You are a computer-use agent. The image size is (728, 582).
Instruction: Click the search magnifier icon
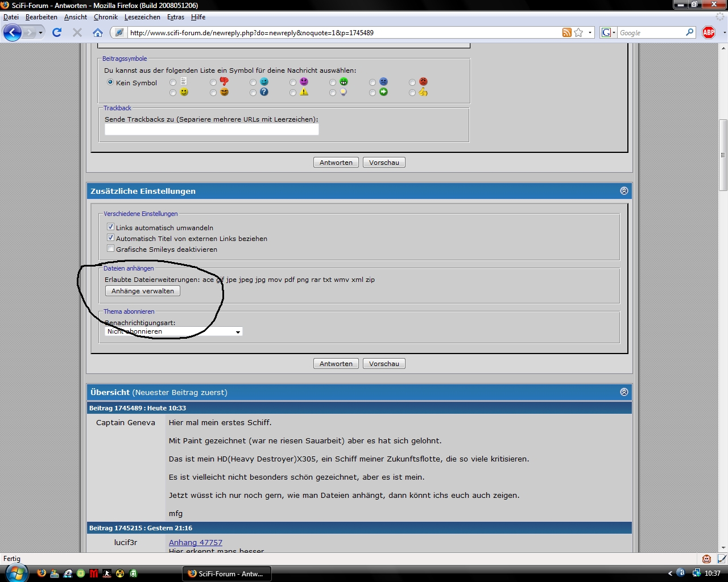tap(689, 32)
